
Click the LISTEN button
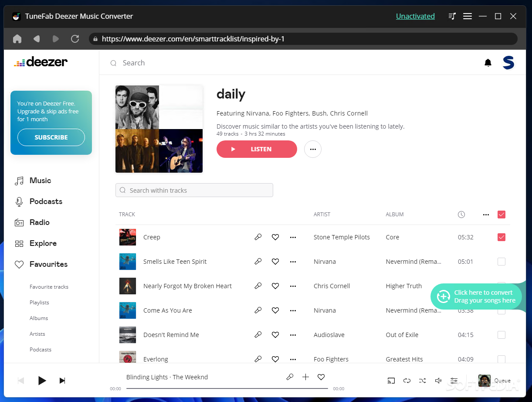click(x=257, y=149)
